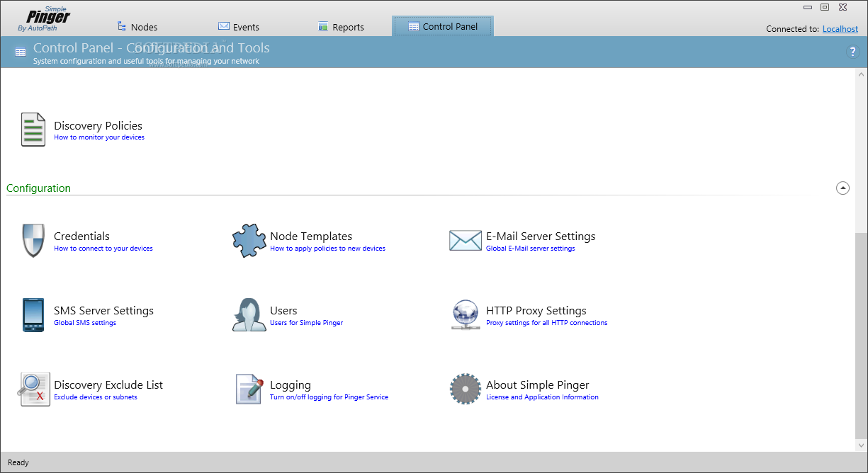Switch to the Events tab

point(239,26)
